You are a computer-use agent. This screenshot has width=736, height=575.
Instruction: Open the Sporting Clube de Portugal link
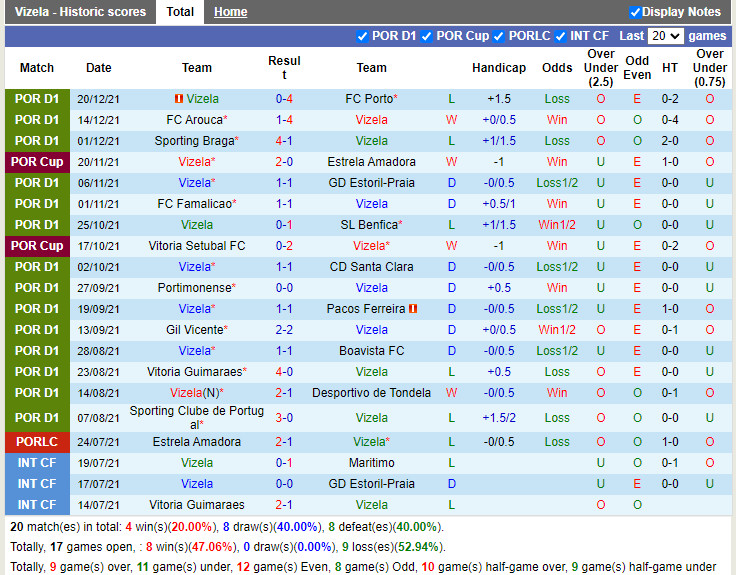(x=197, y=417)
